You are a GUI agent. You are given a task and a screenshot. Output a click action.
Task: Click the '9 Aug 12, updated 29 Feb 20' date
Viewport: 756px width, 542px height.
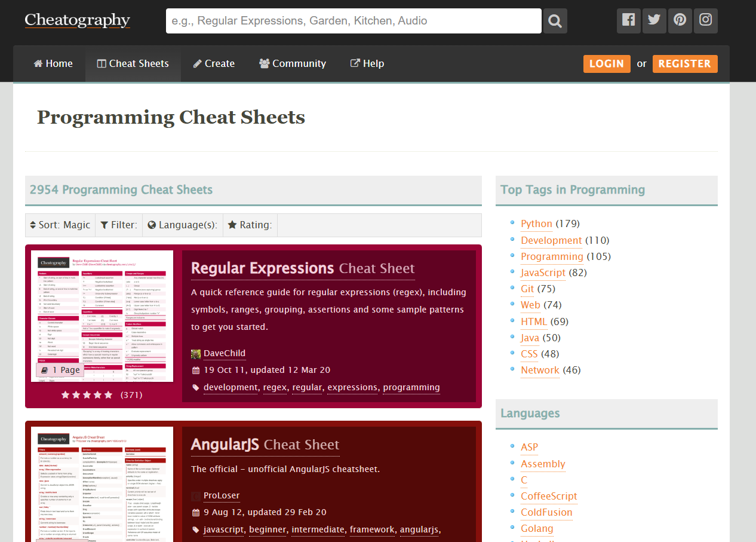(265, 513)
